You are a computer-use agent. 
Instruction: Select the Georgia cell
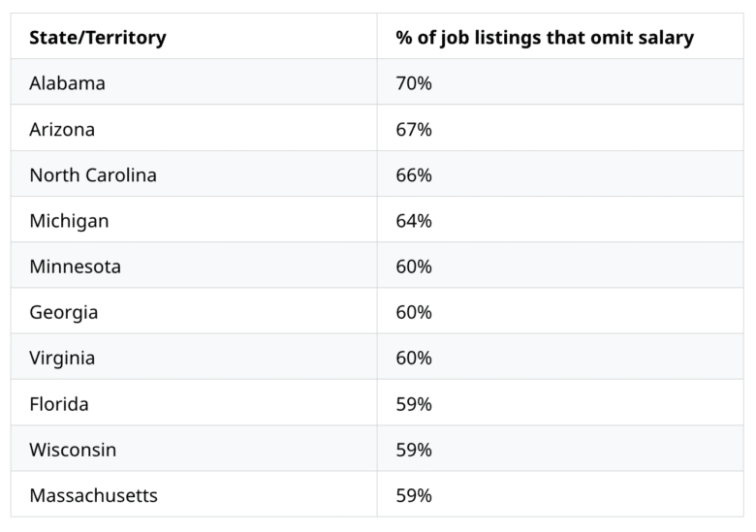pos(64,313)
